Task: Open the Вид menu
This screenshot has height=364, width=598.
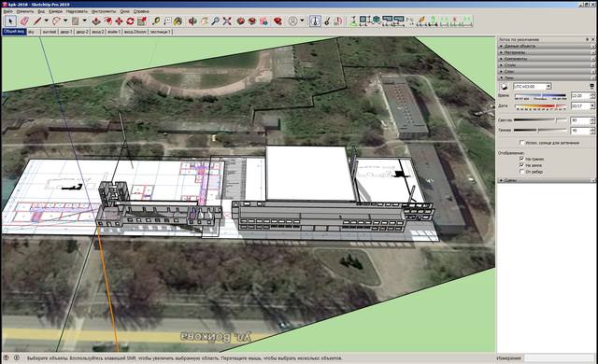Action: tap(41, 11)
